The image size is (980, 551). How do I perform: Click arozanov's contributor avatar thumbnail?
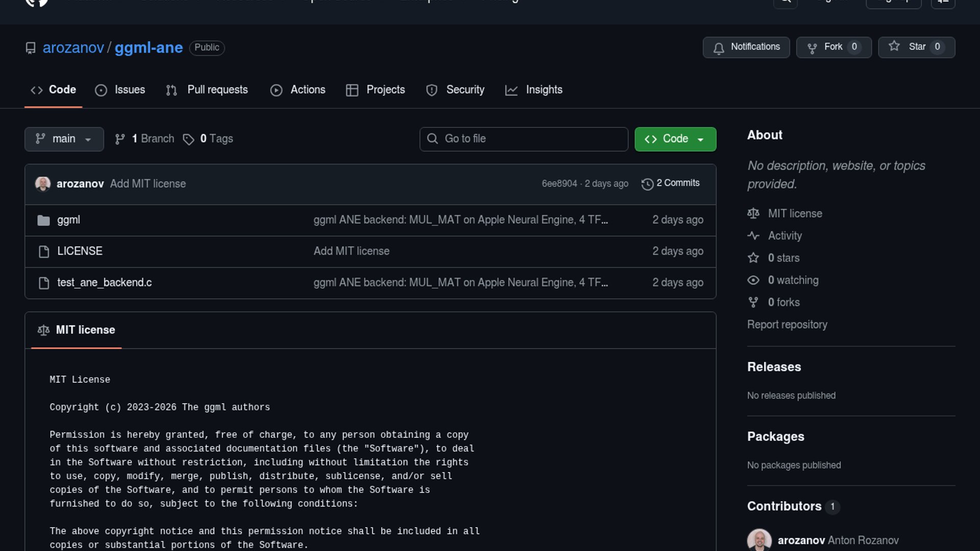[759, 540]
